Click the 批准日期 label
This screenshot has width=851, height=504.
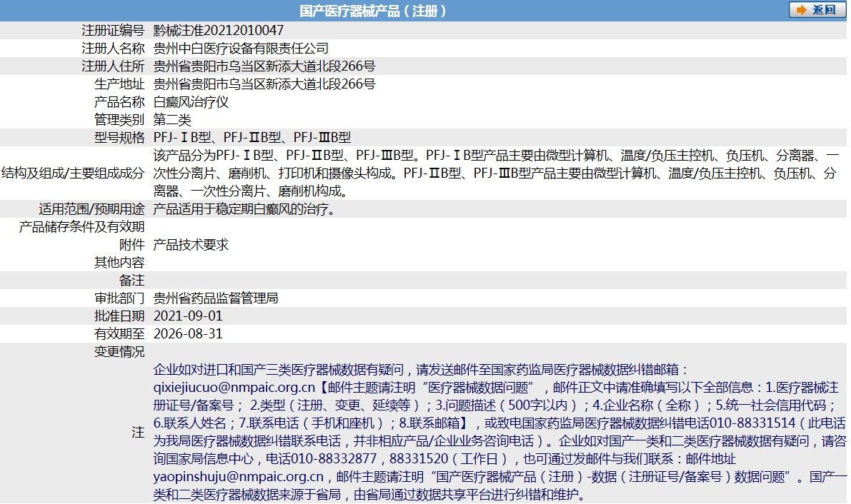click(119, 316)
